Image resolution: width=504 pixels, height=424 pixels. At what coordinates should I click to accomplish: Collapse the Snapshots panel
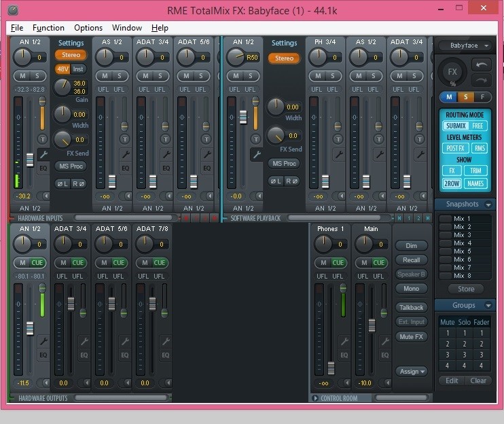click(x=488, y=205)
